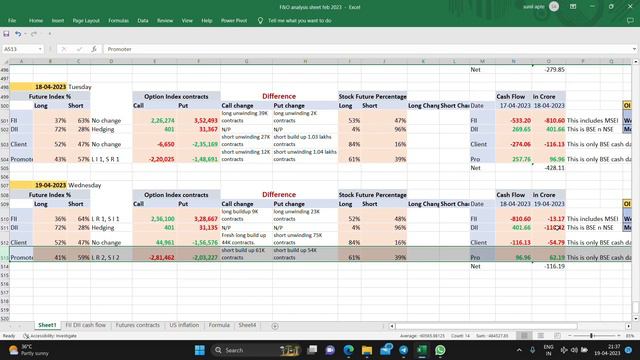Click Tell me what you want to do
This screenshot has width=640, height=360.
(300, 20)
